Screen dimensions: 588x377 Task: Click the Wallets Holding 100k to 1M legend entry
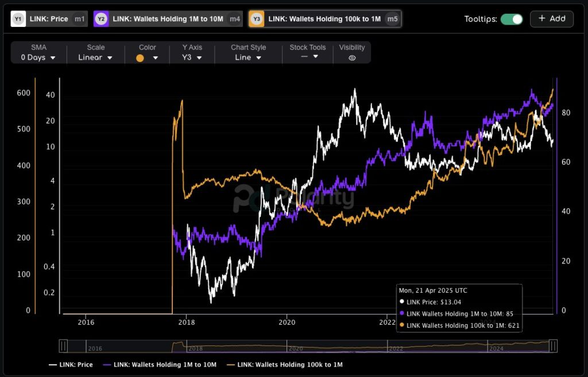(x=285, y=364)
